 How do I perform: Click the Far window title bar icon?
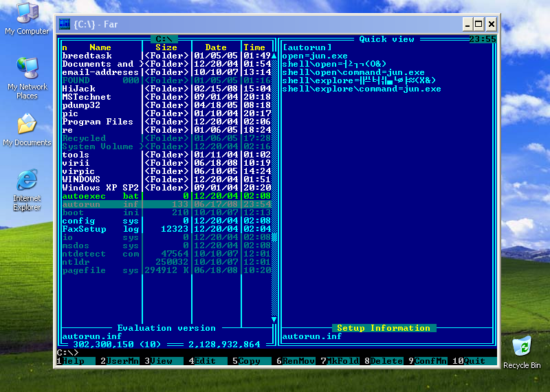click(65, 24)
